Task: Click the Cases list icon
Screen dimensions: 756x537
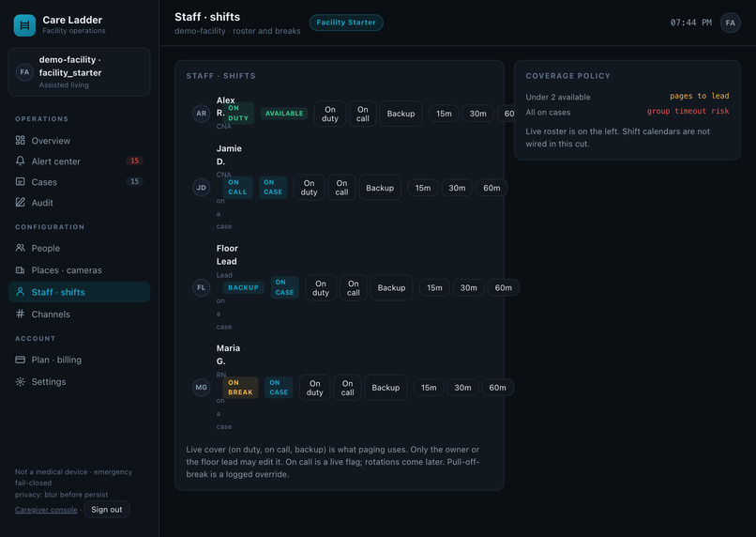Action: click(21, 182)
